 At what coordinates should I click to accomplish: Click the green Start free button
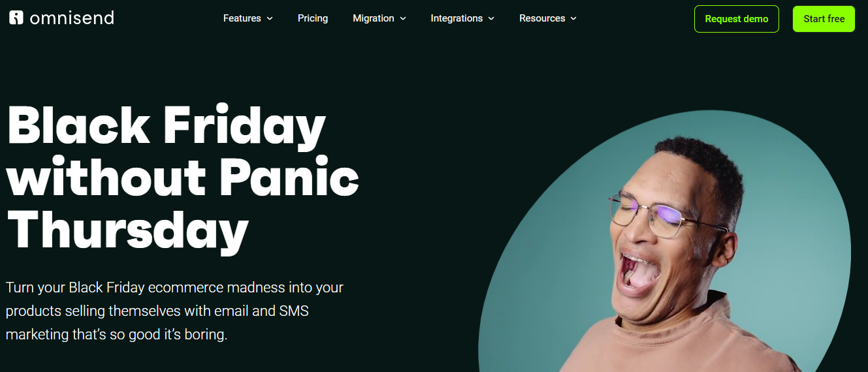(824, 19)
